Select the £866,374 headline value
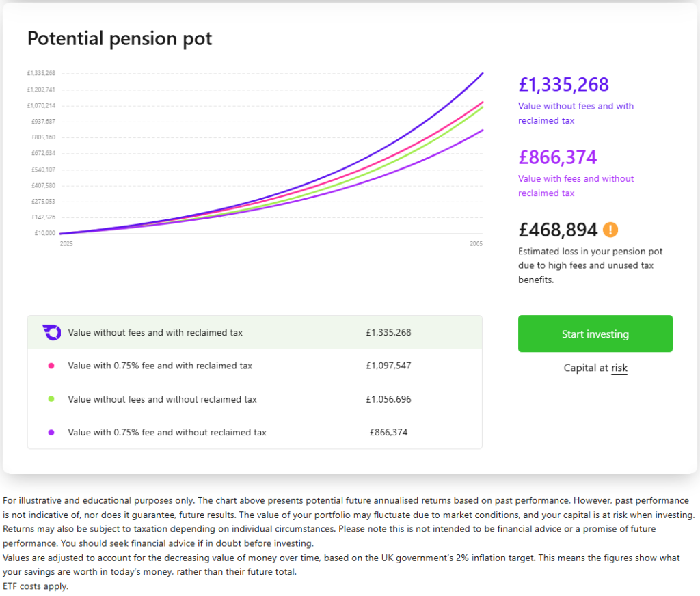 (557, 157)
